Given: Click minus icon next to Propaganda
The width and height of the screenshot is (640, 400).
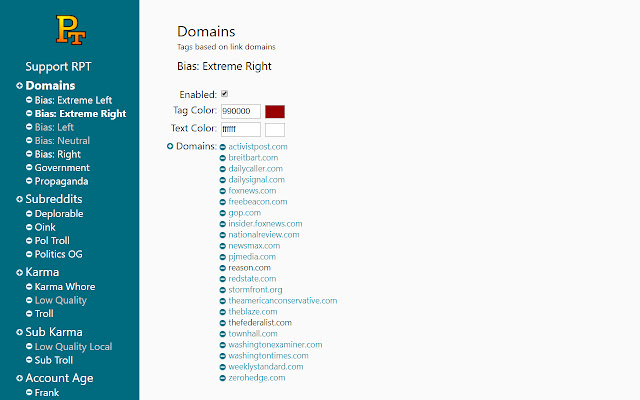Looking at the screenshot, I should (x=29, y=181).
